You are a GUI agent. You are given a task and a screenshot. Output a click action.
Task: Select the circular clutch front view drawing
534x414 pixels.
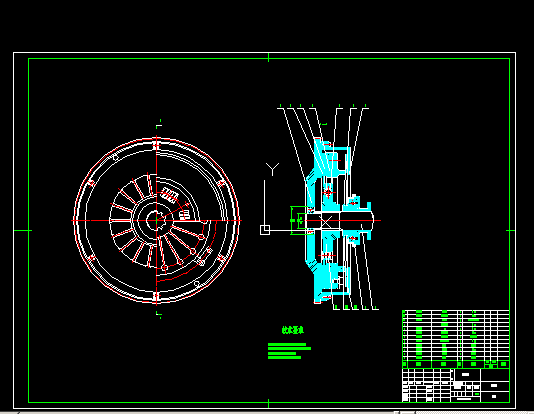[x=156, y=221]
